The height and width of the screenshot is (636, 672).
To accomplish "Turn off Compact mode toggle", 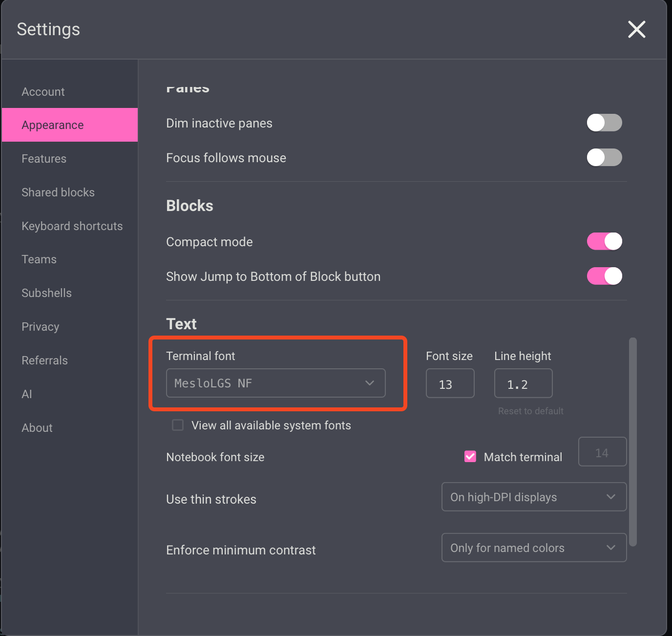I will tap(604, 241).
